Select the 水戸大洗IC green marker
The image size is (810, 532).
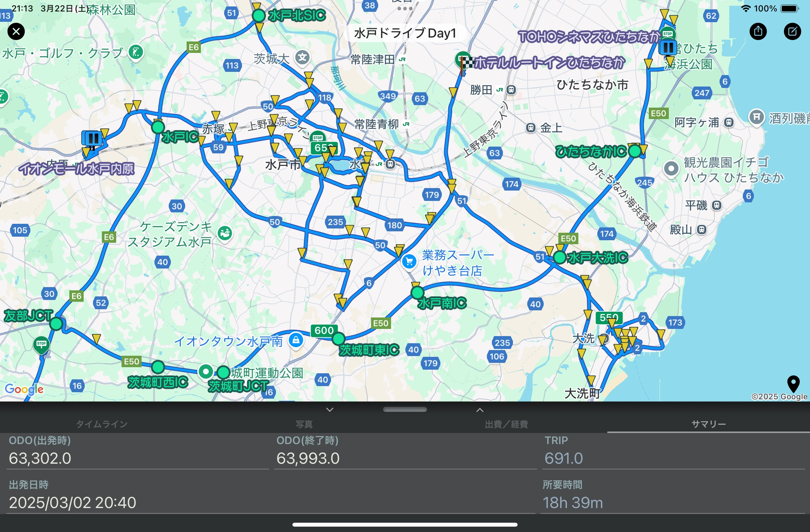click(x=560, y=257)
